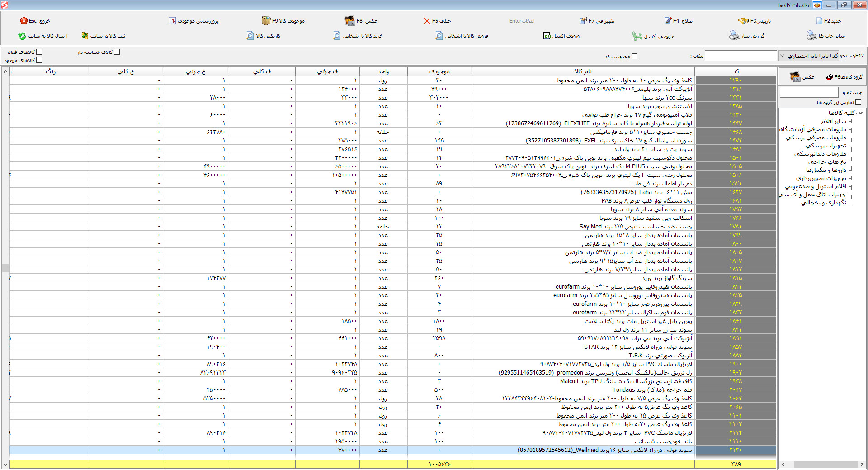Sort by the کد column header
The width and height of the screenshot is (868, 470).
pyautogui.click(x=736, y=71)
